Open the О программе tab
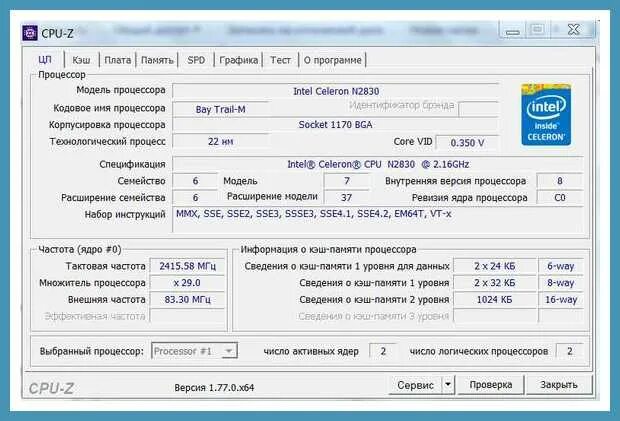 pyautogui.click(x=333, y=60)
